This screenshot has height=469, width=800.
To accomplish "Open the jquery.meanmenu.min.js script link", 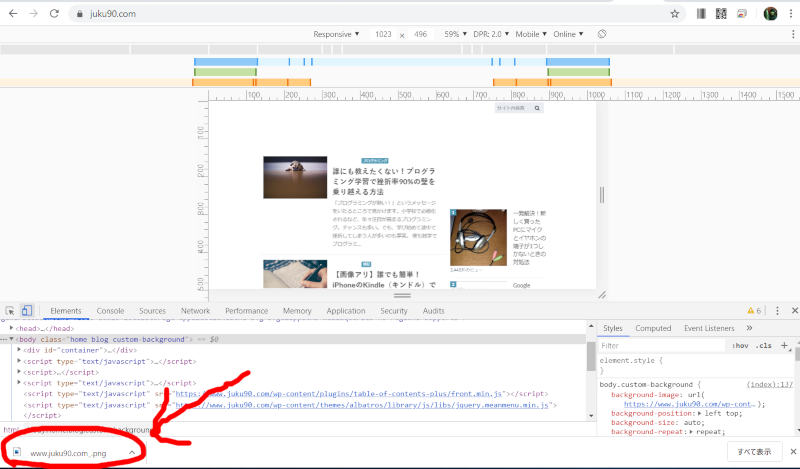I will click(x=362, y=405).
